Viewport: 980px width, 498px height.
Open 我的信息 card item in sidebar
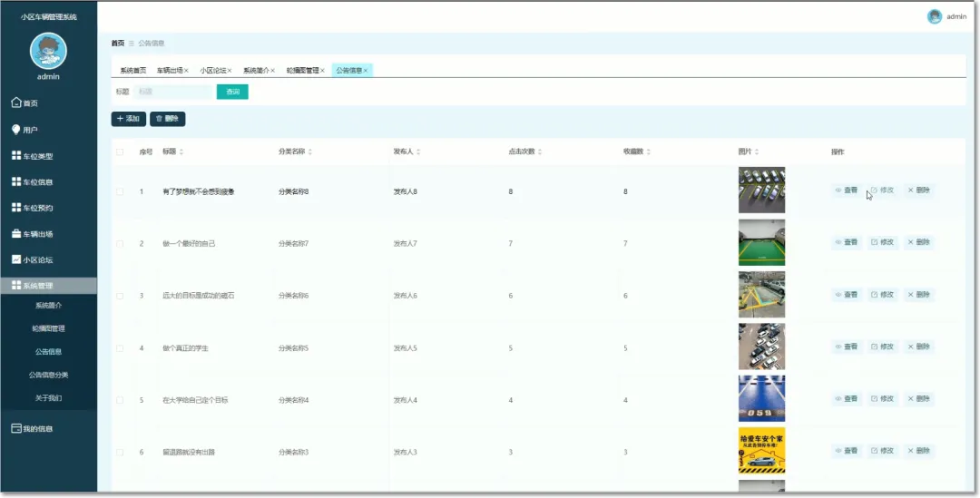[33, 429]
